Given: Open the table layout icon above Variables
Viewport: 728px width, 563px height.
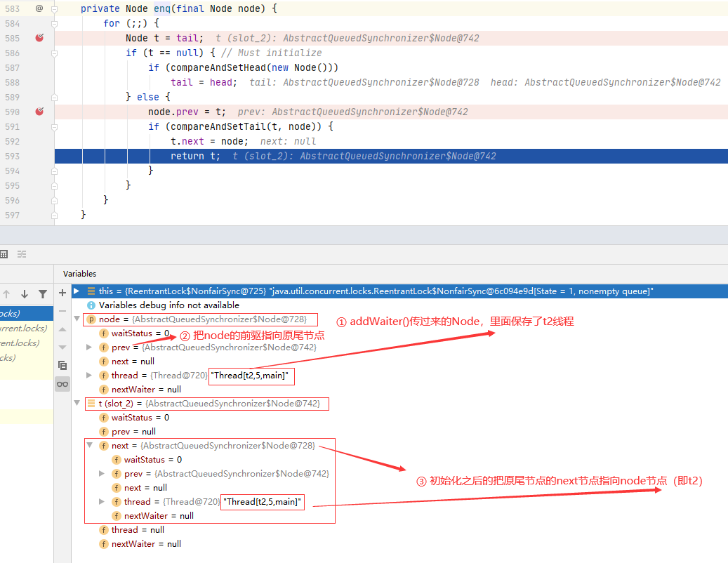Looking at the screenshot, I should point(4,254).
